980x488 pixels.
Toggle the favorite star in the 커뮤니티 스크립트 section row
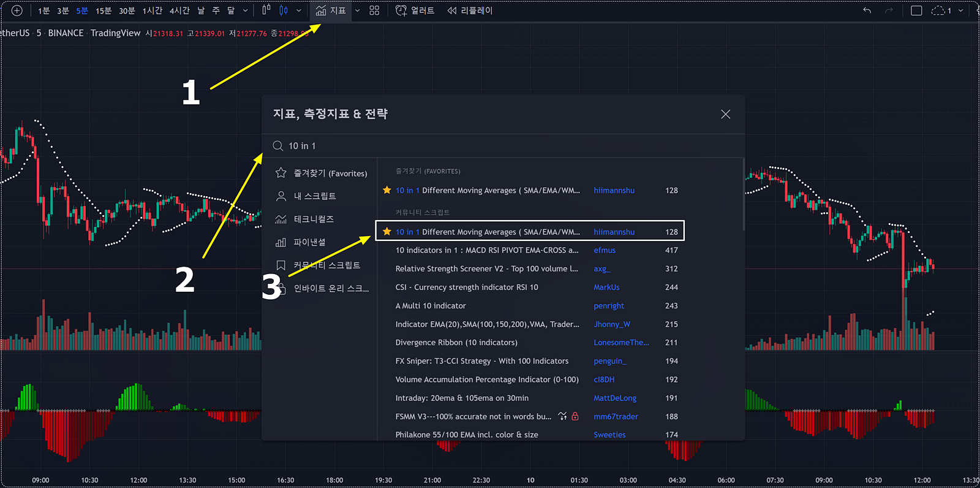pyautogui.click(x=387, y=232)
